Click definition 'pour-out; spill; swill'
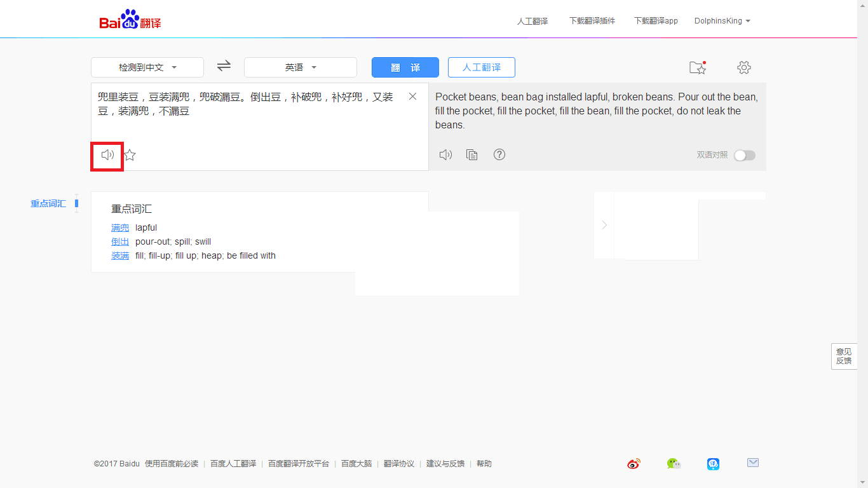This screenshot has width=868, height=488. pyautogui.click(x=173, y=241)
